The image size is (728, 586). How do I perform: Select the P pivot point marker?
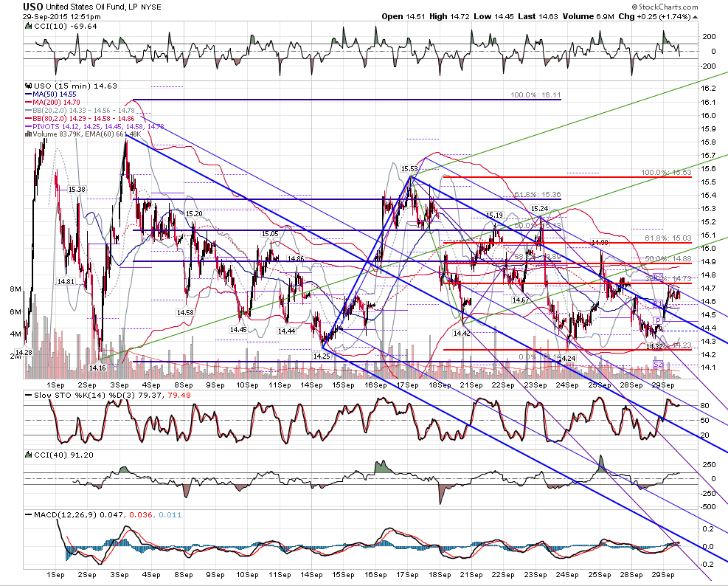(x=657, y=320)
